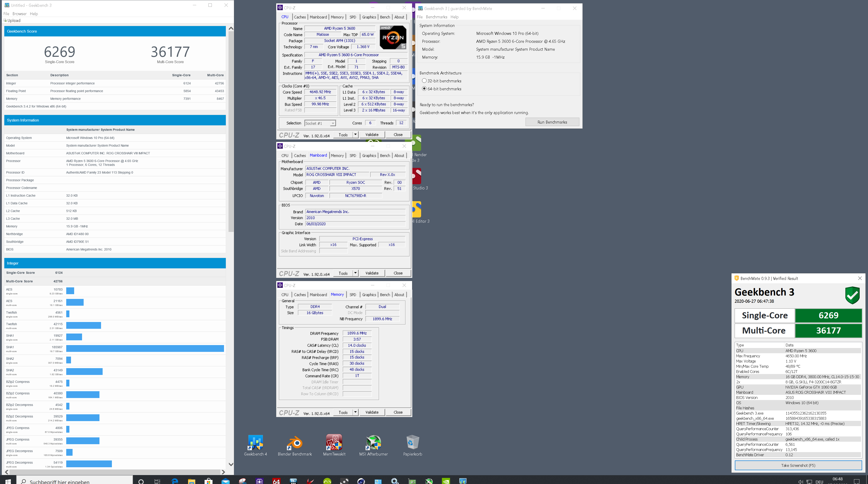Click the Cinema 4D sphere taskbar icon
Screen dimensions: 868x484
[361, 481]
